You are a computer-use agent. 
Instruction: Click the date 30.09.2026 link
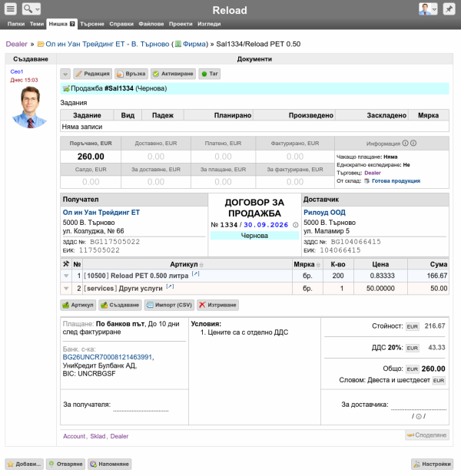pyautogui.click(x=266, y=225)
